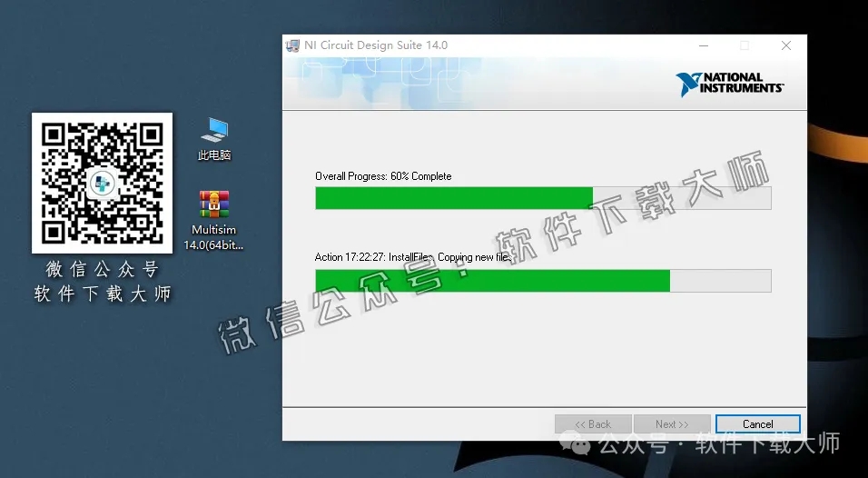Click the 微信公众号 caption below the QR code
868x478 pixels.
tap(102, 270)
